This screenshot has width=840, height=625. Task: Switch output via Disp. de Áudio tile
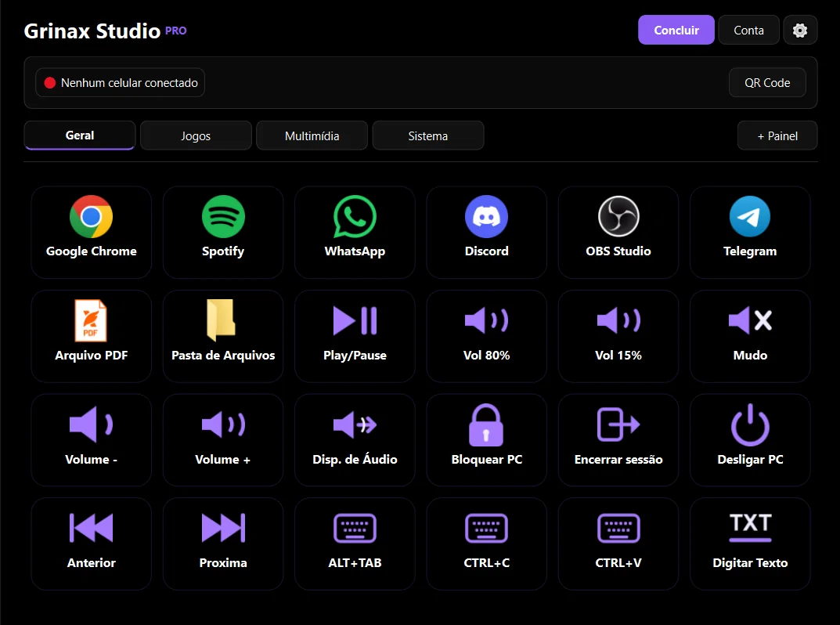tap(355, 440)
